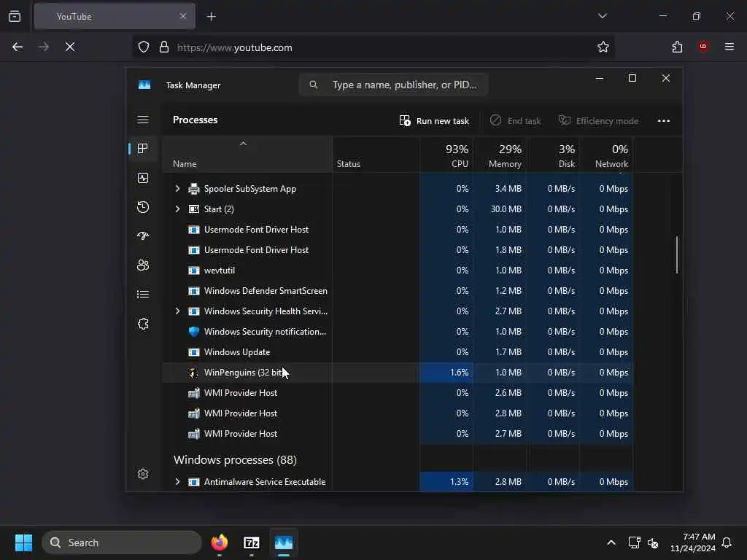Open Task Manager settings gear
The height and width of the screenshot is (560, 747).
(143, 474)
